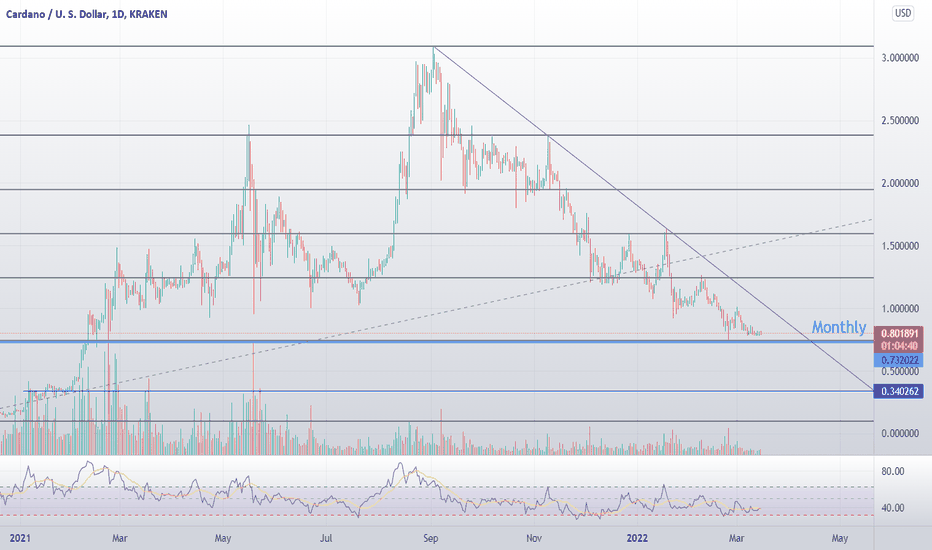
Task: Click the USD currency button
Action: tap(903, 13)
